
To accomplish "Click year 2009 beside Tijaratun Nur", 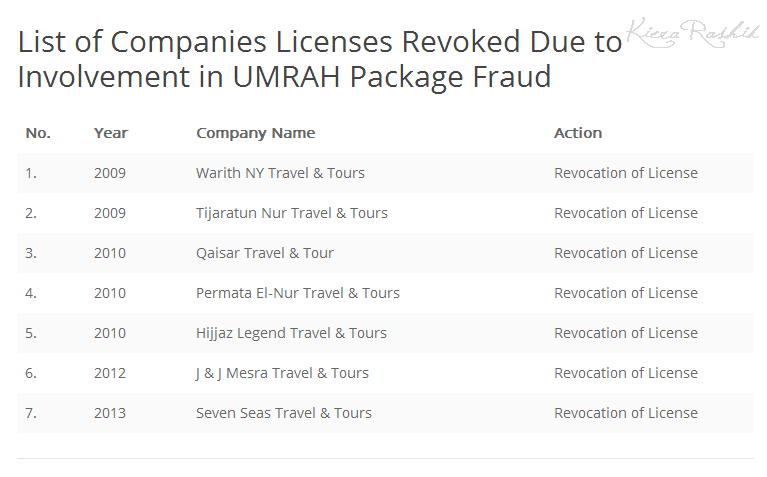I will [x=110, y=213].
